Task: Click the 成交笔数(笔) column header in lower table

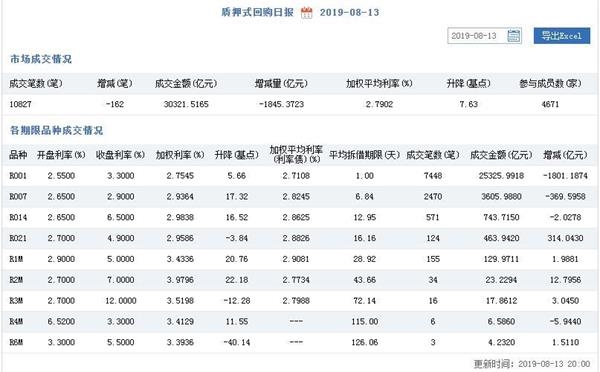Action: click(433, 155)
